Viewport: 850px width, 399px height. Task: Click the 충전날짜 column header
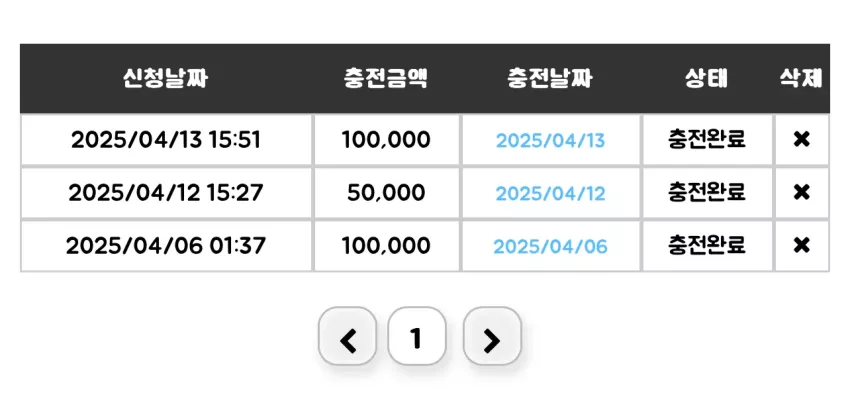pyautogui.click(x=550, y=79)
